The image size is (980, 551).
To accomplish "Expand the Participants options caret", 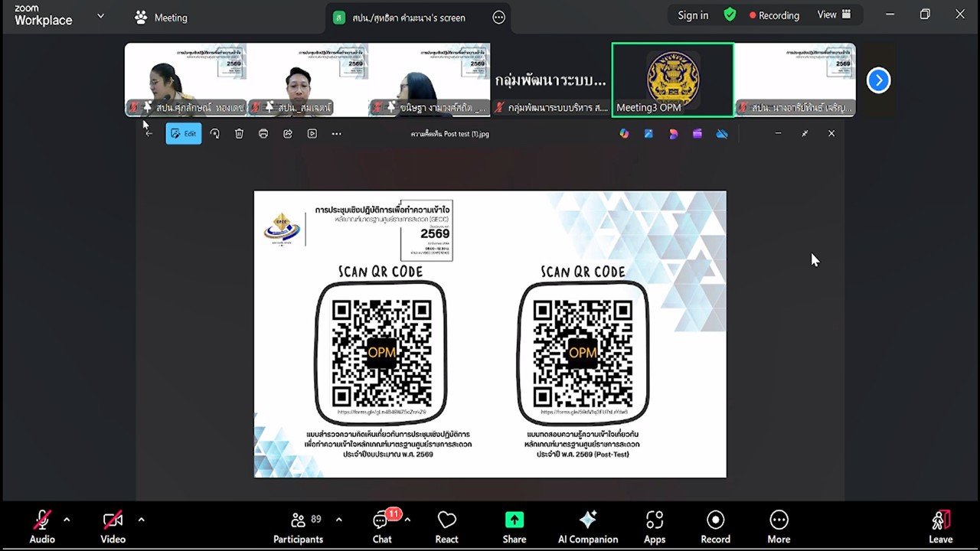I will 338,520.
